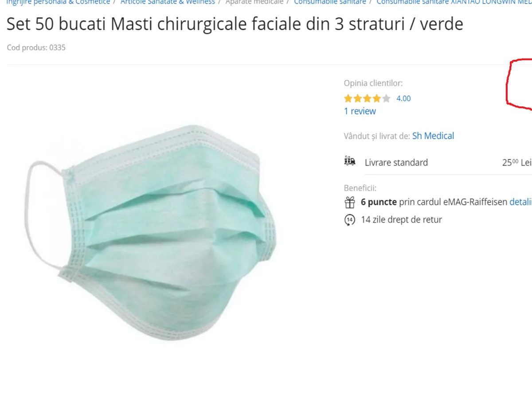This screenshot has width=532, height=399.
Task: Open the 1 review link
Action: tap(360, 111)
